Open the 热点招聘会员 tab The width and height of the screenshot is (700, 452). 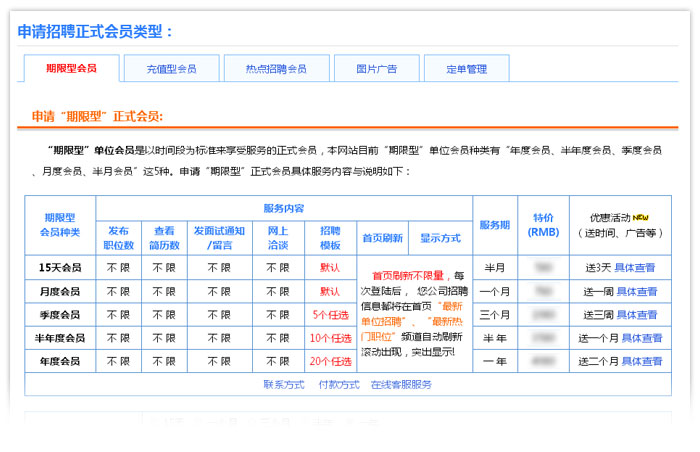click(276, 69)
